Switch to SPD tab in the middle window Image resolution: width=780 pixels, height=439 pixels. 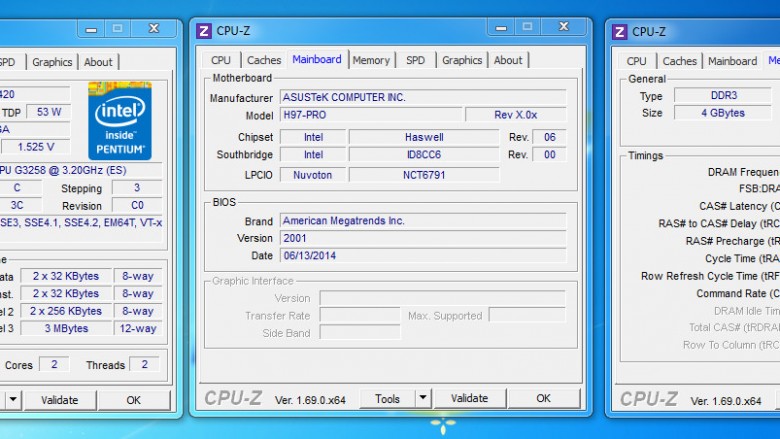click(x=415, y=60)
